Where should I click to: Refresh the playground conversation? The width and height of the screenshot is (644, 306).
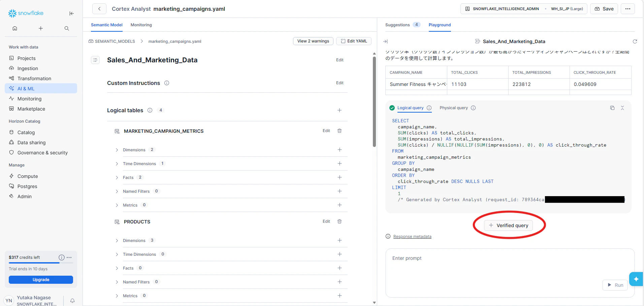[635, 41]
